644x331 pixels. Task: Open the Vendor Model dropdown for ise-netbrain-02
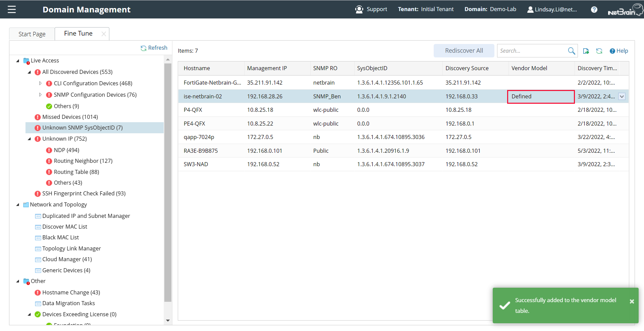coord(622,96)
